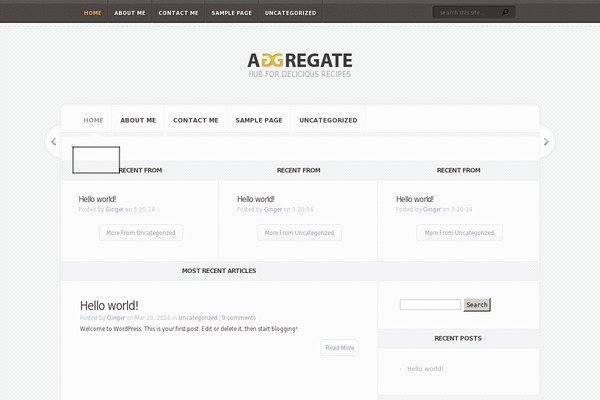The height and width of the screenshot is (400, 600).
Task: Click the right Recent From heading
Action: click(x=458, y=170)
